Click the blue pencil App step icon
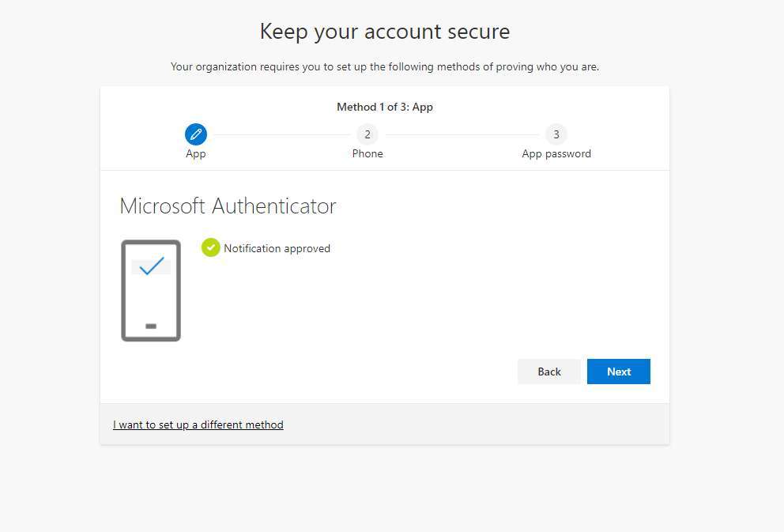The height and width of the screenshot is (532, 784). click(x=196, y=134)
